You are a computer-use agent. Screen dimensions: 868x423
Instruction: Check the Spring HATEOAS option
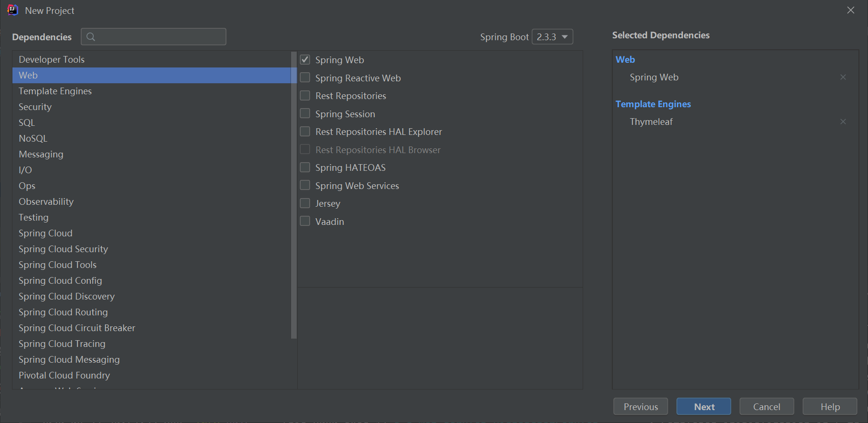click(x=305, y=167)
